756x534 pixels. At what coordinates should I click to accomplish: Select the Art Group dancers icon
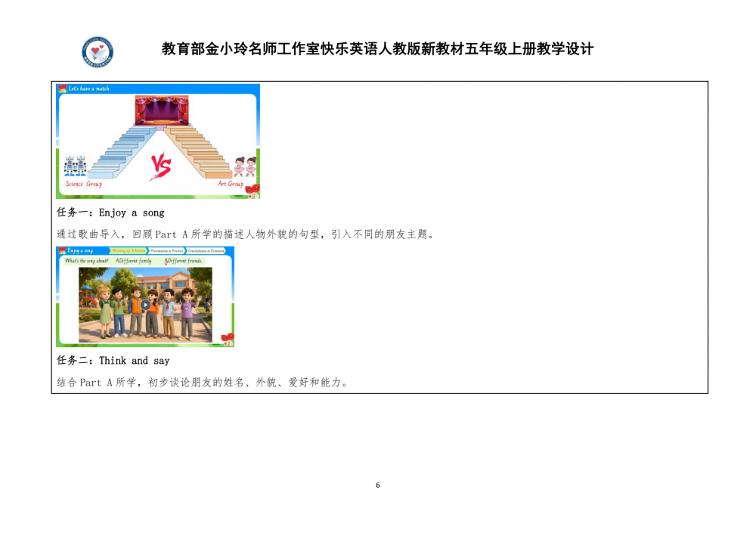coord(245,166)
